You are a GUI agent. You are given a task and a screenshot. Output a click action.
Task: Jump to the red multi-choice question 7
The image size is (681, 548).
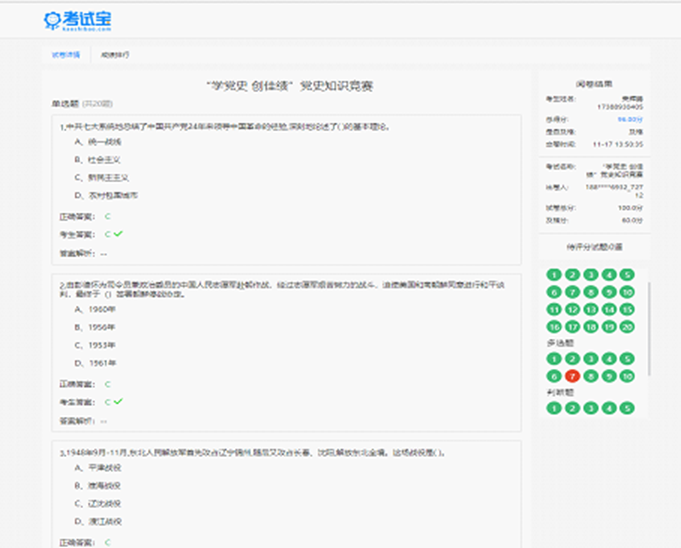point(572,376)
